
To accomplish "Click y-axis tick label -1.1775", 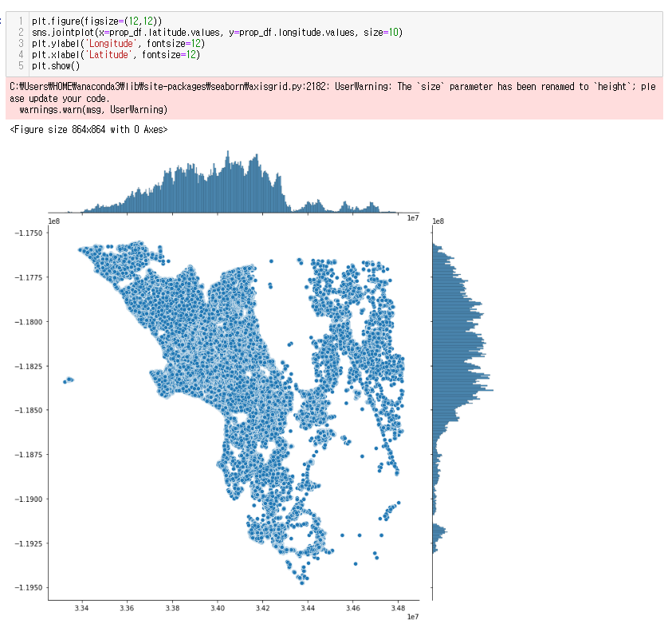I will pyautogui.click(x=29, y=277).
